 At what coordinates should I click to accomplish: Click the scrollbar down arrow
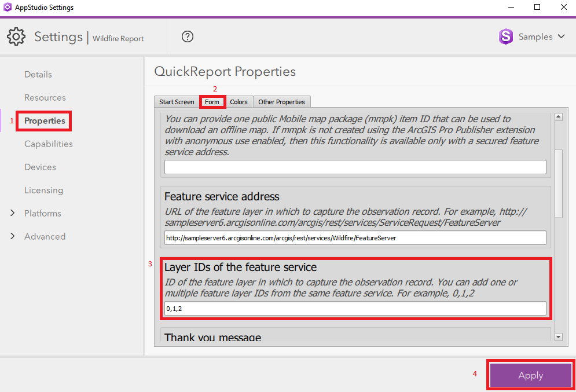click(559, 337)
